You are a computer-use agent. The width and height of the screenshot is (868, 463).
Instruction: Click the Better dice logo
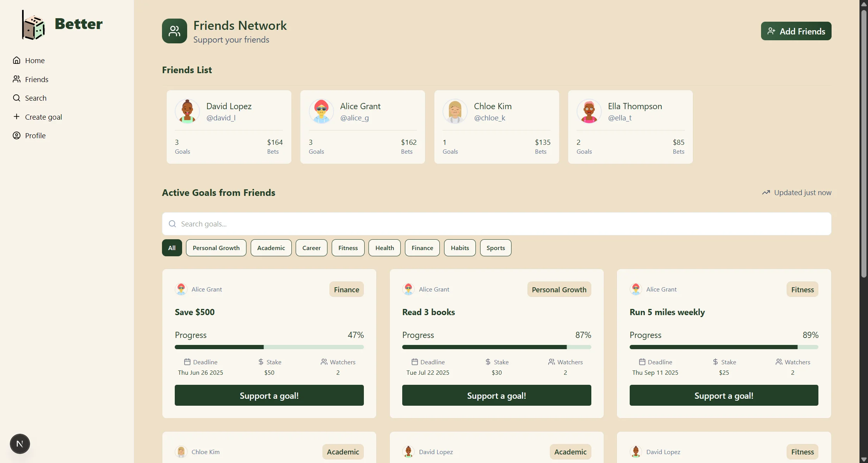(33, 25)
